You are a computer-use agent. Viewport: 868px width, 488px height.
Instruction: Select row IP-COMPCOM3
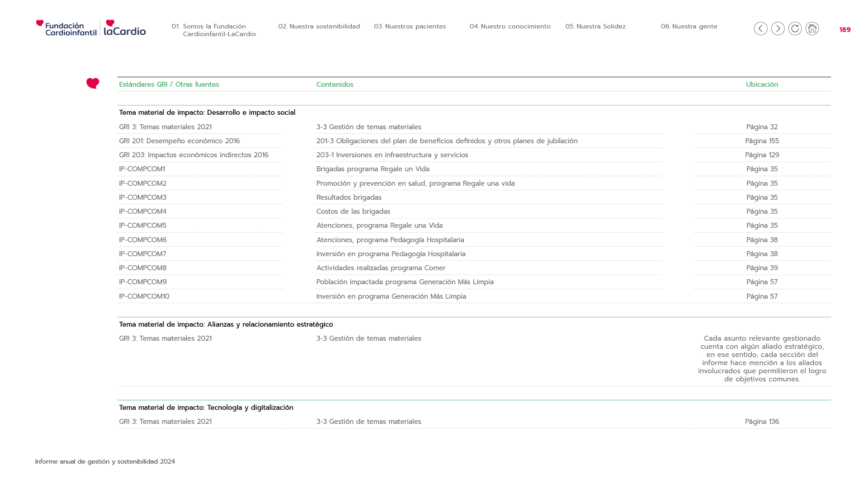point(474,197)
